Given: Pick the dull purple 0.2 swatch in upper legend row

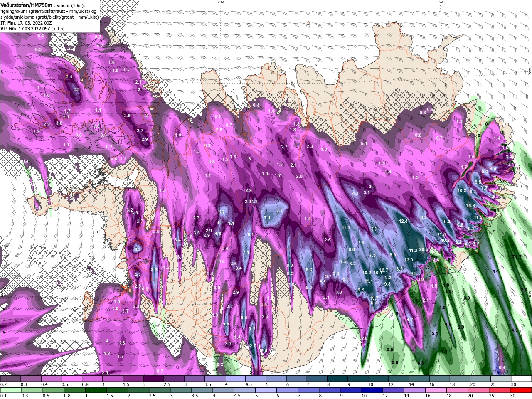Looking at the screenshot, I should [x=10, y=379].
